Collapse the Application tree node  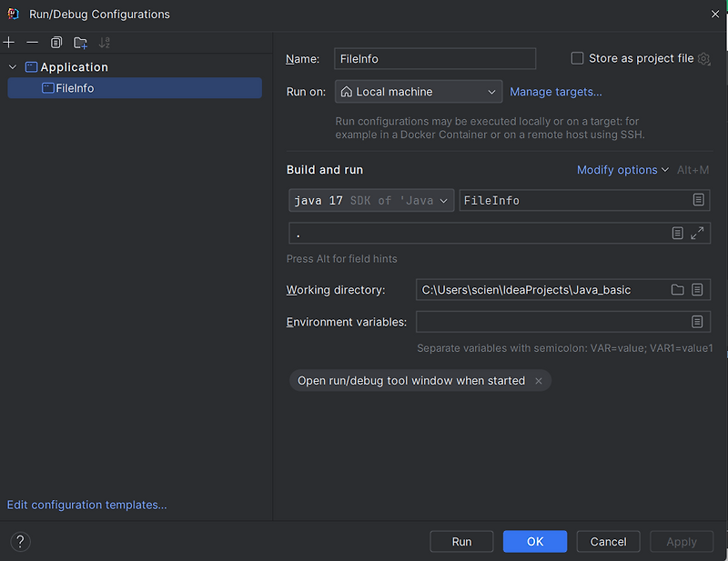coord(13,67)
